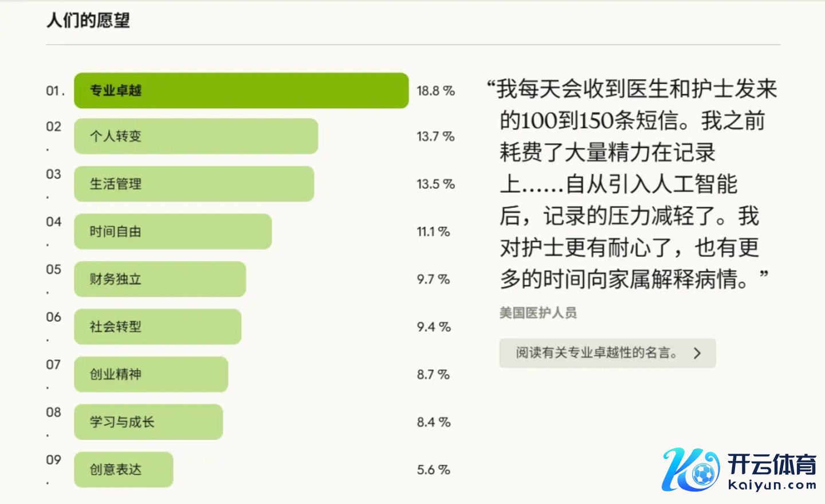Click the chevron arrow on the quotes button
Screen dimensions: 825x504
click(x=697, y=353)
